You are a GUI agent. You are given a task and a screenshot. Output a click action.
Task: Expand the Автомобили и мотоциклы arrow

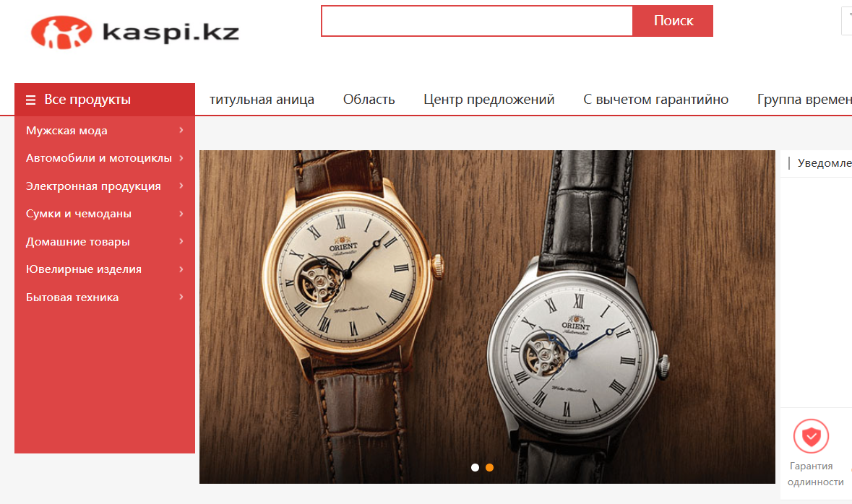click(181, 158)
